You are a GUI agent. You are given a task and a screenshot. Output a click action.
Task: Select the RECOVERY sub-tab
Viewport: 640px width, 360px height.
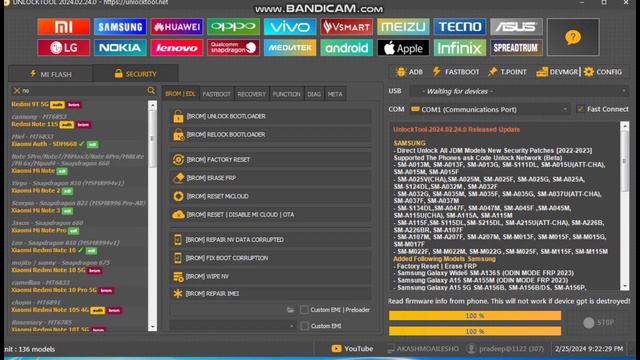(251, 94)
